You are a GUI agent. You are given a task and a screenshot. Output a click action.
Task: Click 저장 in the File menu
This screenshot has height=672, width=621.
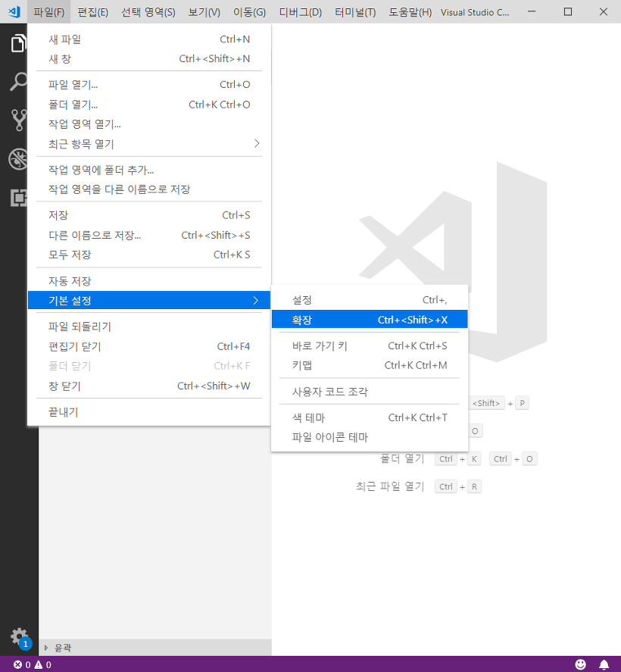point(149,215)
